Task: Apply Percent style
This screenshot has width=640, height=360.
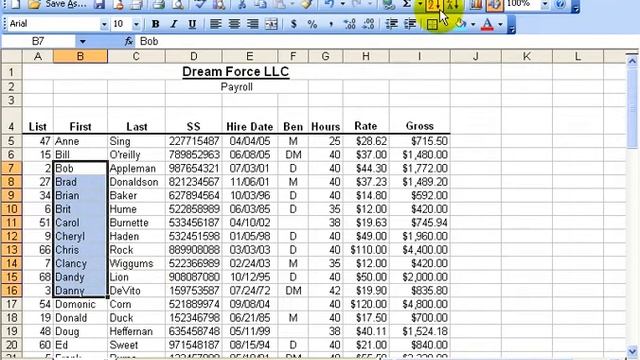Action: coord(312,24)
